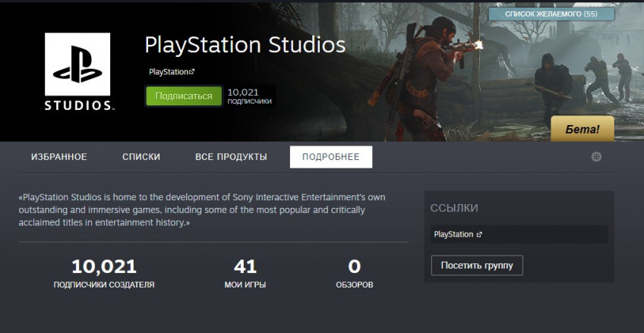Open the ВСЕ ПРОДУКТЫ tab
Viewport: 644px width, 333px height.
[x=231, y=157]
